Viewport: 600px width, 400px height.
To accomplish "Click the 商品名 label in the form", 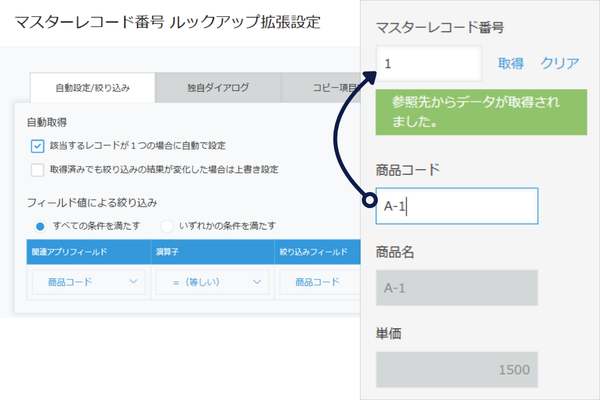I will [395, 252].
